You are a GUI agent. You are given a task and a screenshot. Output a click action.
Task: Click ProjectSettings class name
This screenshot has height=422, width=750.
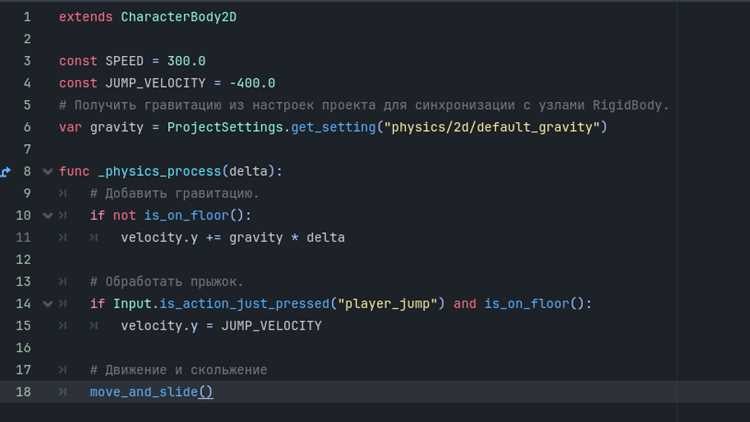pos(225,127)
